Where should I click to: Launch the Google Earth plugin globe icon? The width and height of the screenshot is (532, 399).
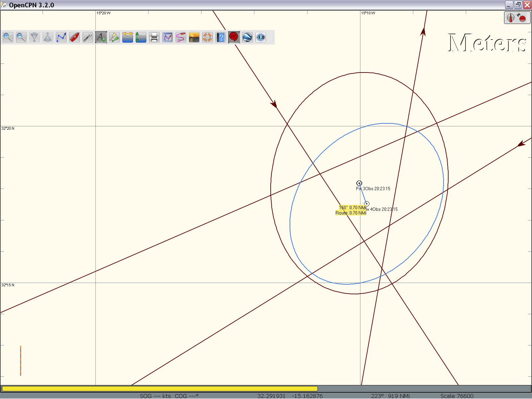(247, 37)
